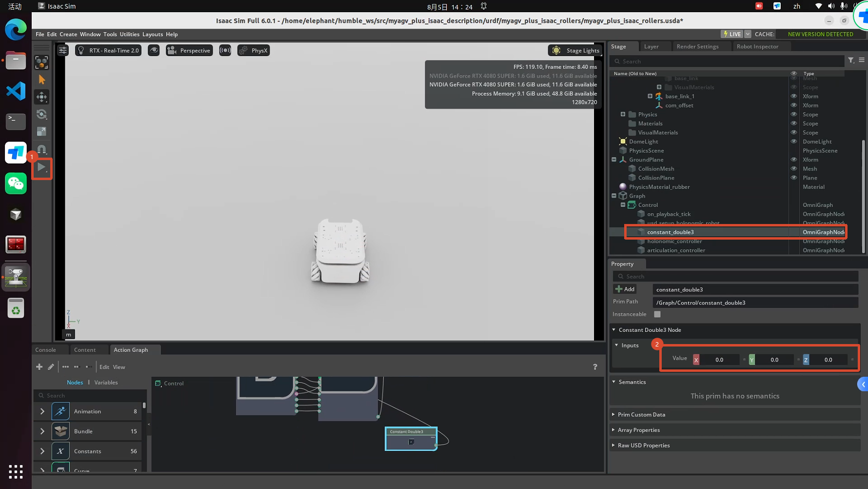Expand the Physics folder in stage tree
Viewport: 868px width, 489px height.
tap(623, 114)
